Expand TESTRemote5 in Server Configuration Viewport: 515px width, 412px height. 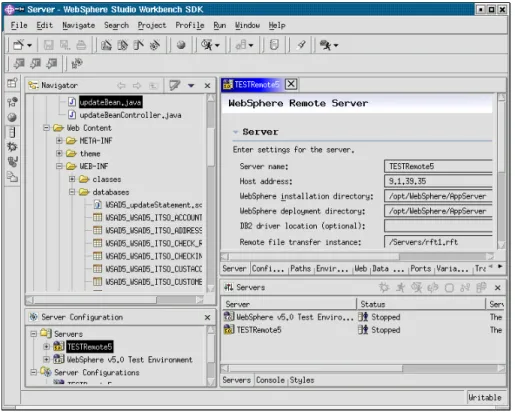coord(46,347)
